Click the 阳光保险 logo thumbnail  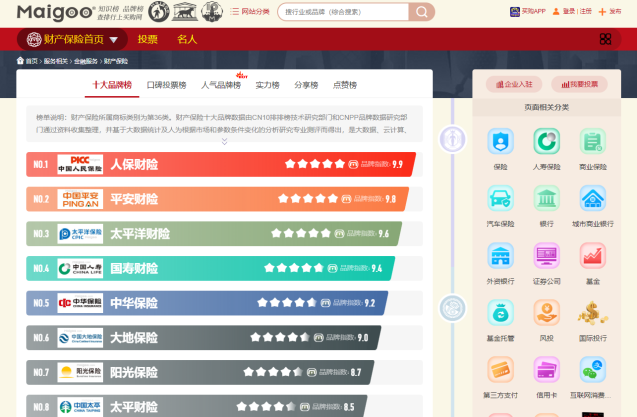pyautogui.click(x=80, y=372)
